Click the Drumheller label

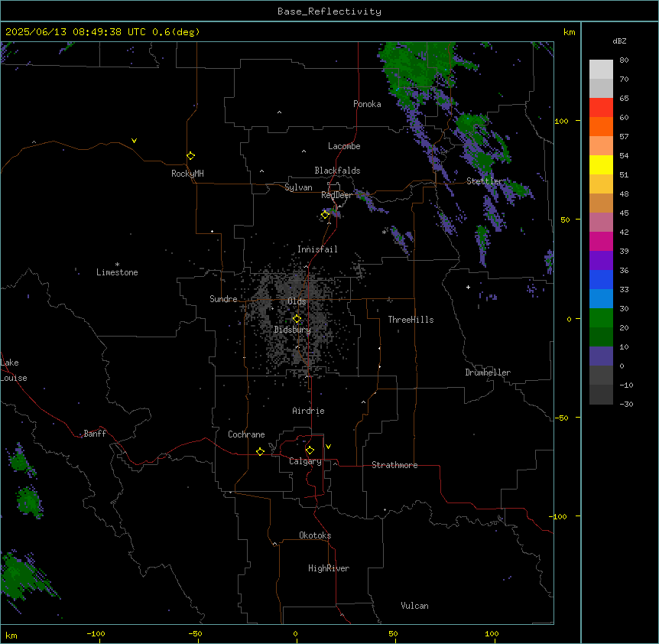[488, 372]
